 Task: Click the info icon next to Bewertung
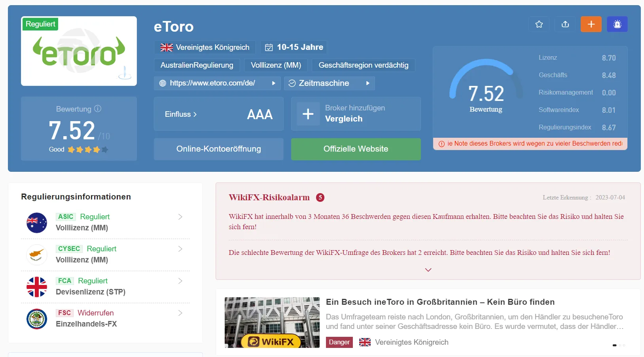[98, 108]
